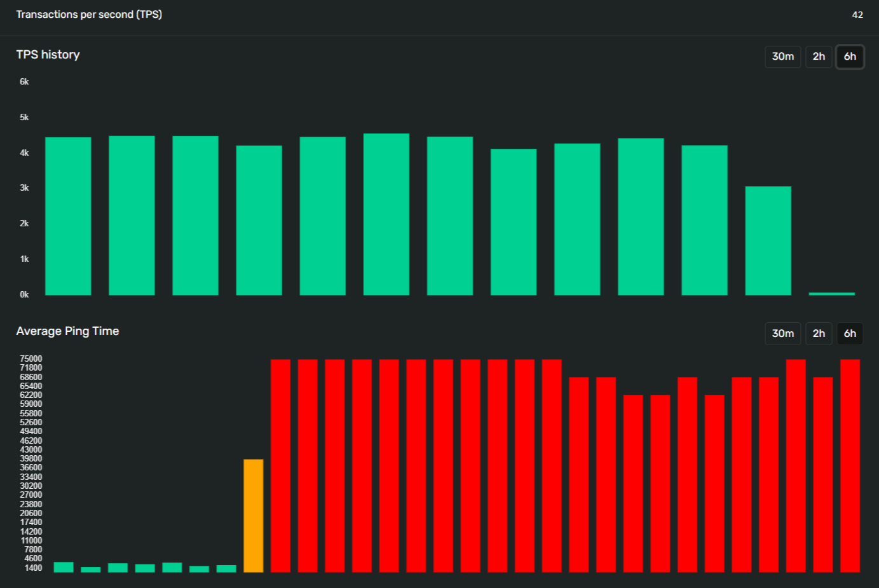Click the 'Transactions per second (TPS)' title

(89, 14)
